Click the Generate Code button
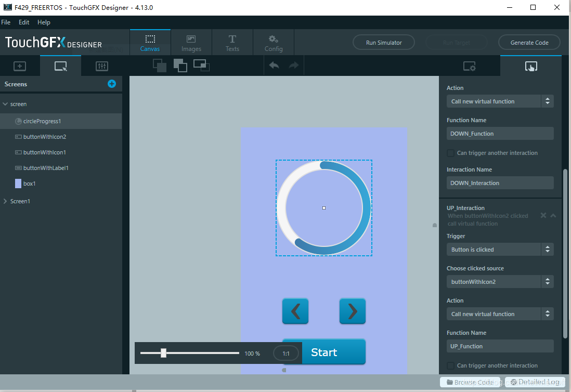 pyautogui.click(x=529, y=43)
